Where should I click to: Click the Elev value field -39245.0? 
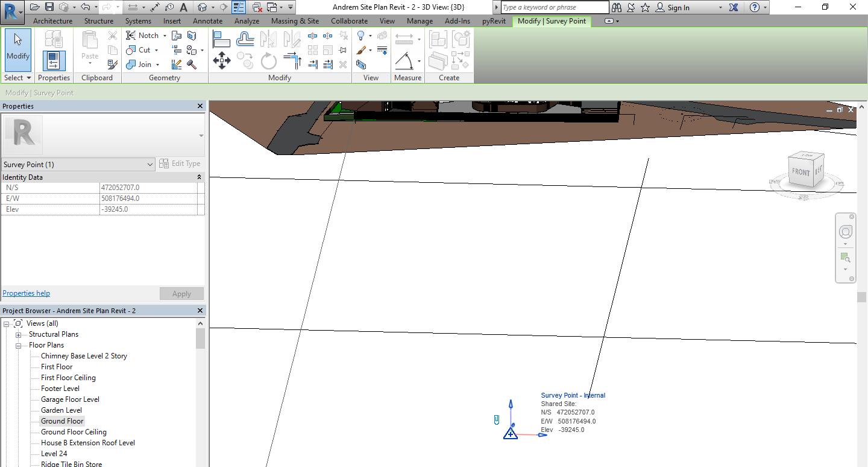pyautogui.click(x=148, y=209)
